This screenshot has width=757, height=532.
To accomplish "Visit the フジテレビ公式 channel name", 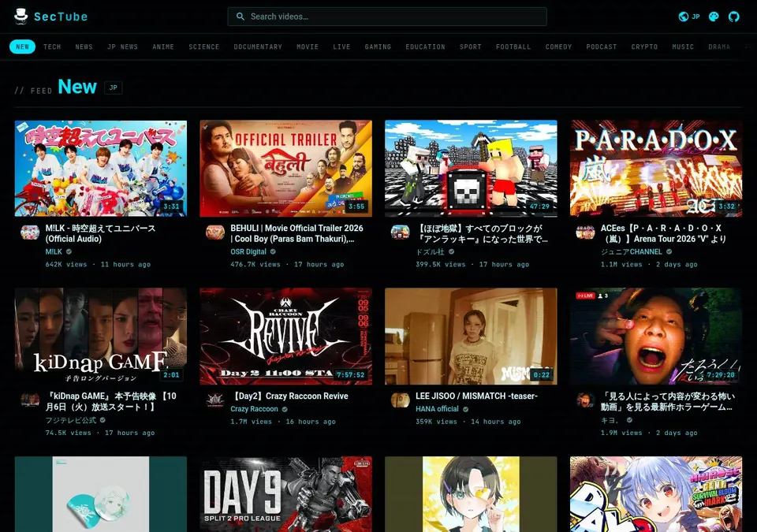I will (x=70, y=420).
